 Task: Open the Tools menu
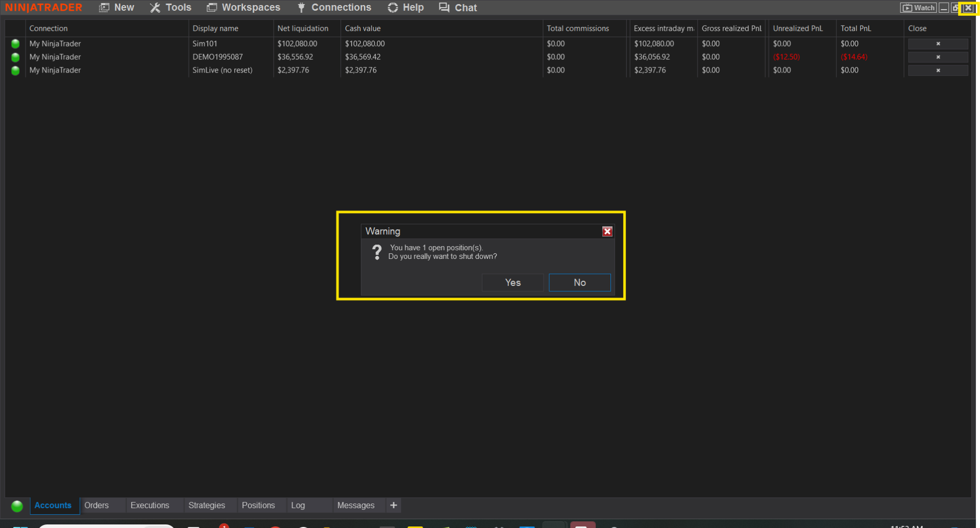tap(170, 8)
